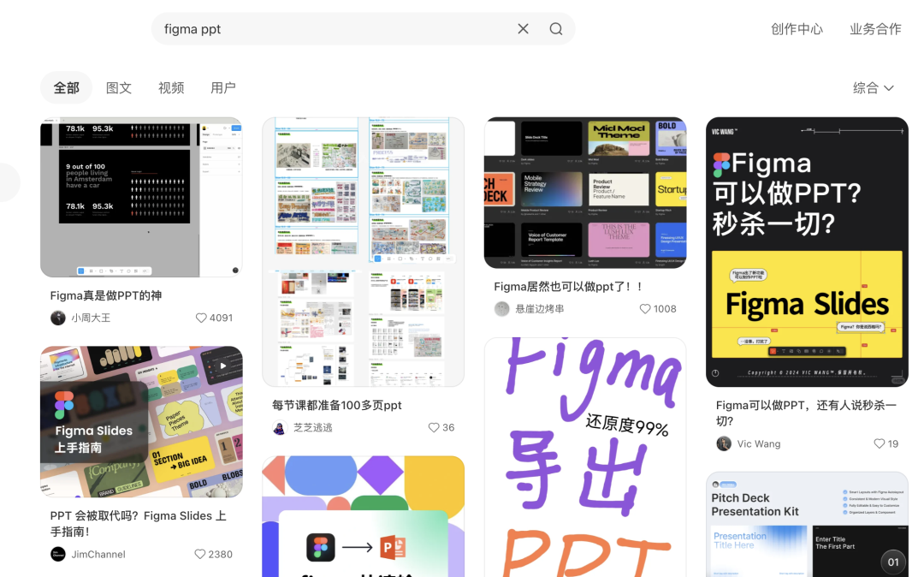This screenshot has height=577, width=924.
Task: Like the post with 2380 likes
Action: click(x=199, y=554)
